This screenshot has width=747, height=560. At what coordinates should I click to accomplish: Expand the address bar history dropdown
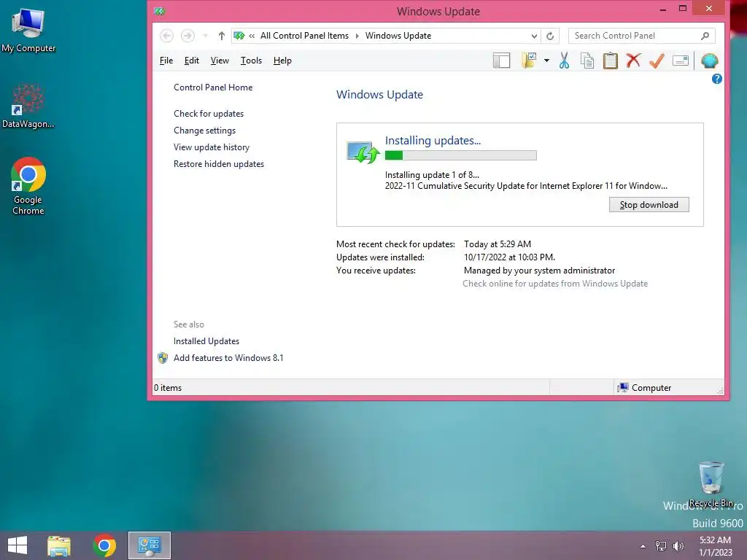[x=534, y=36]
